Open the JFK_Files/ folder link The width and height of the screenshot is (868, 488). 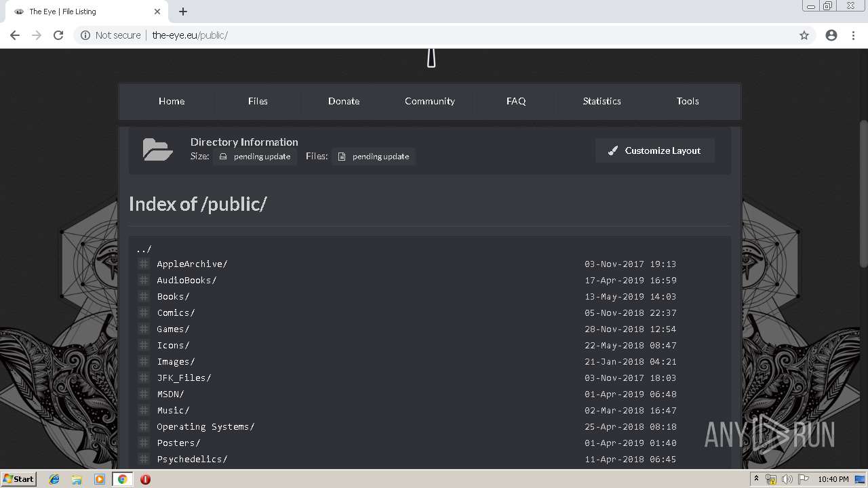point(184,378)
